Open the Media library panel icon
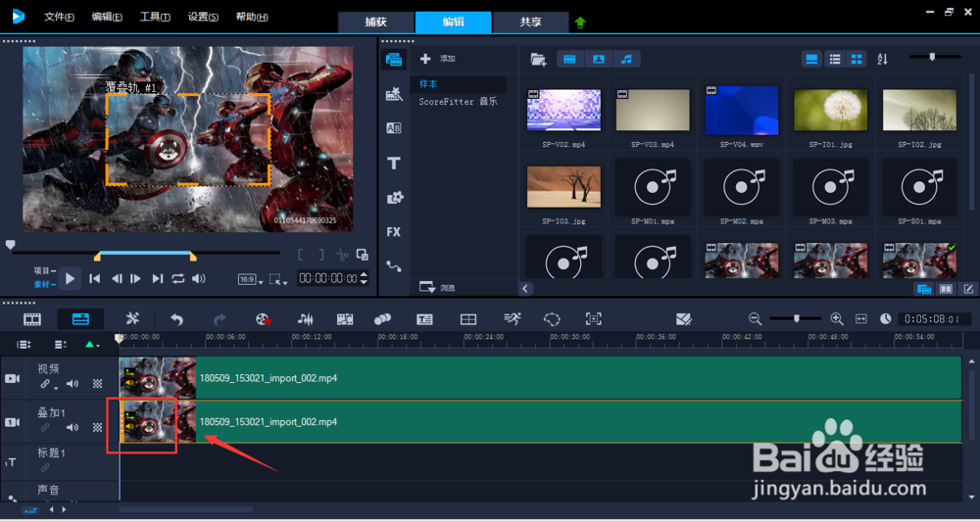 click(x=394, y=60)
